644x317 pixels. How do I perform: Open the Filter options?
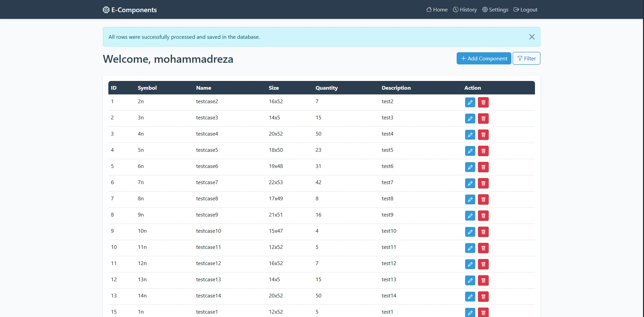click(x=526, y=58)
